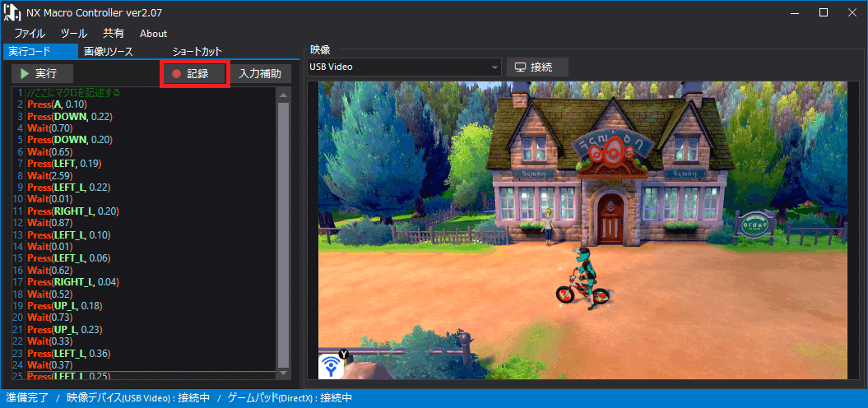Switch to the 画像リソース tab
The width and height of the screenshot is (868, 408).
[x=109, y=52]
